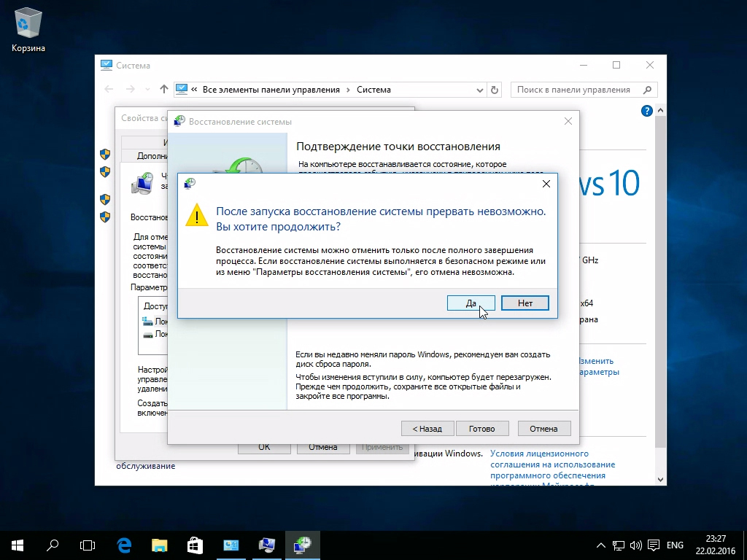Expand the address bar history dropdown
This screenshot has width=747, height=560.
tap(480, 90)
